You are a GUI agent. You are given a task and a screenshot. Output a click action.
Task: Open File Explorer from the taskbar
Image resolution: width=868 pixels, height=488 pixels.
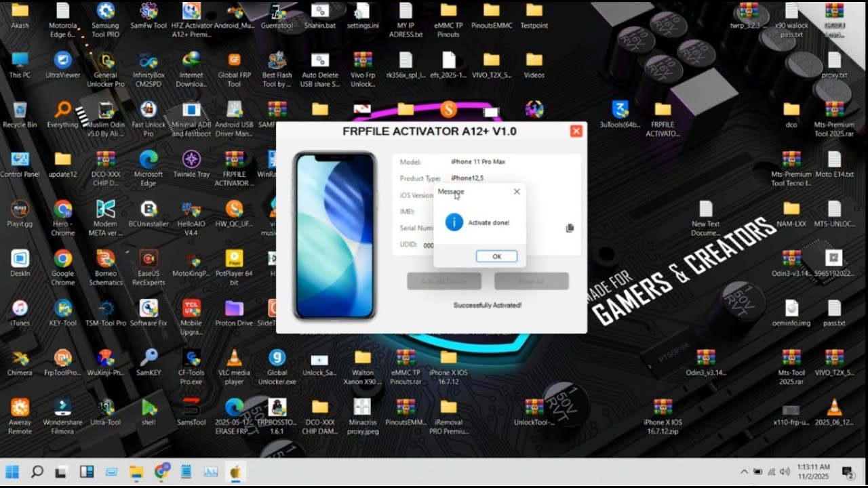pyautogui.click(x=136, y=472)
